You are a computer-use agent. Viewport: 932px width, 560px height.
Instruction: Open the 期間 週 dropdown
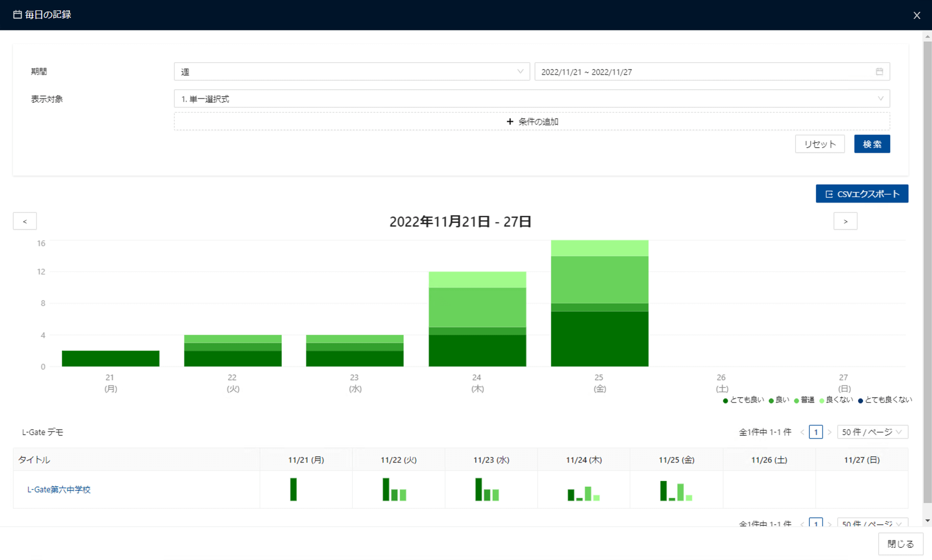(x=352, y=72)
